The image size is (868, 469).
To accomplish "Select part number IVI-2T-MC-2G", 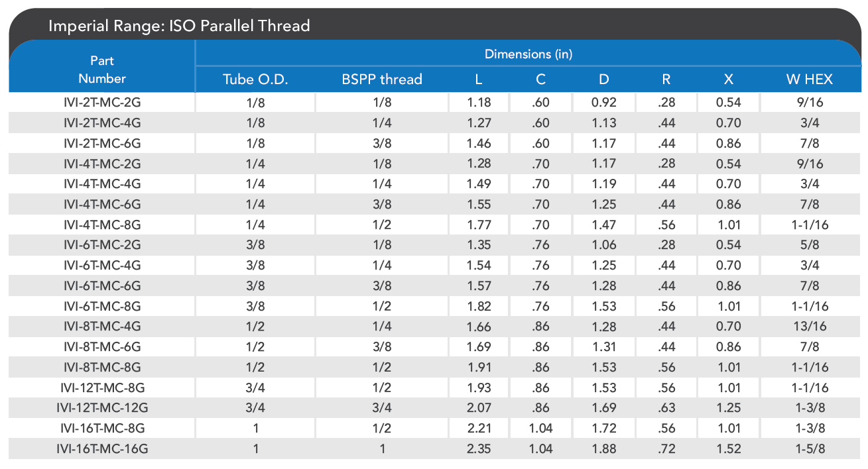I will click(102, 102).
